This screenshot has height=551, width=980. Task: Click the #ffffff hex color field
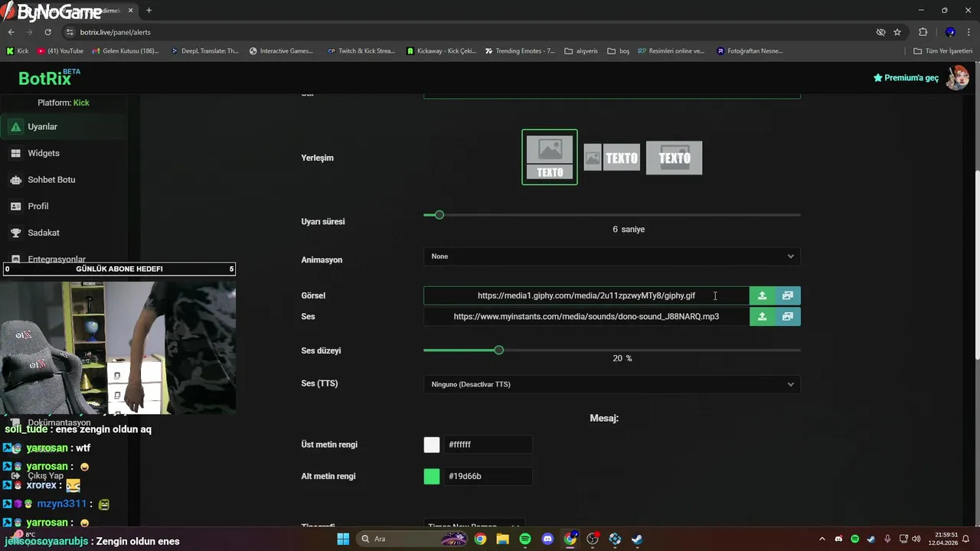click(x=488, y=445)
